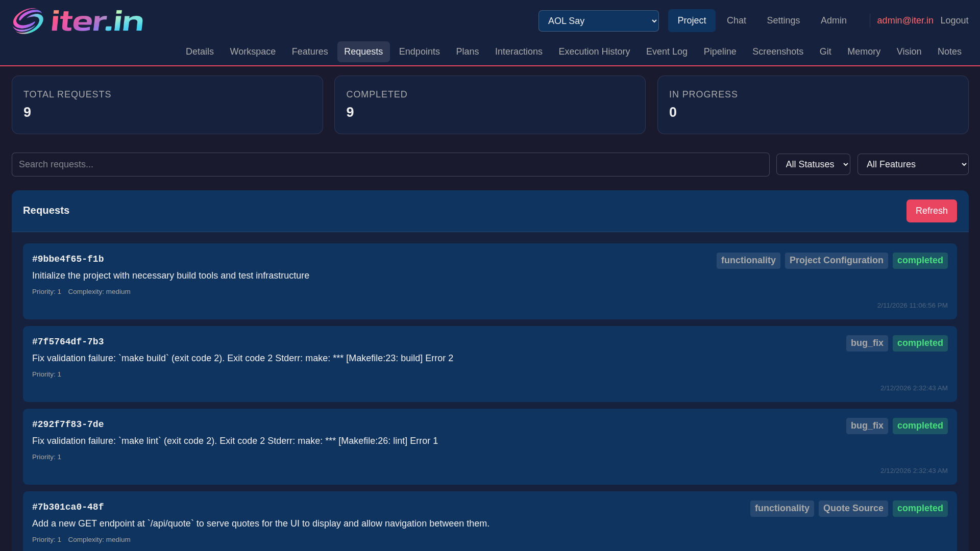Open the All Features filter dropdown
This screenshot has height=551, width=980.
point(913,164)
